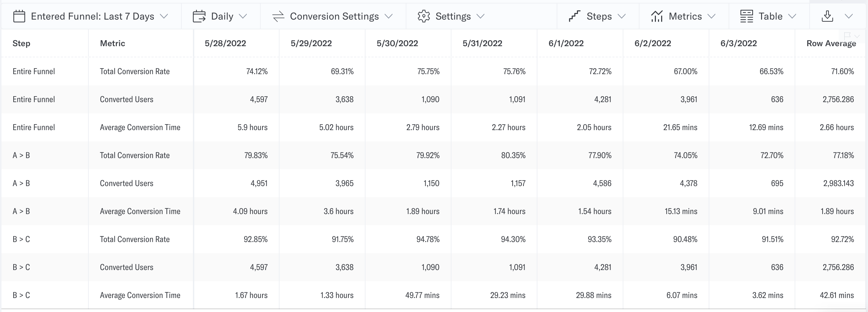Click the 5/28/2022 column header

[225, 43]
